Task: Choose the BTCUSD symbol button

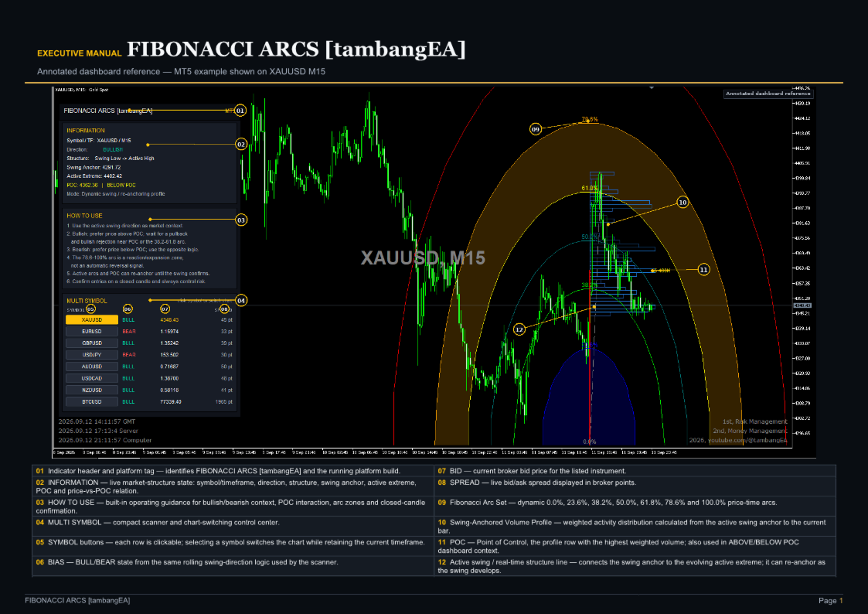Action: point(92,402)
